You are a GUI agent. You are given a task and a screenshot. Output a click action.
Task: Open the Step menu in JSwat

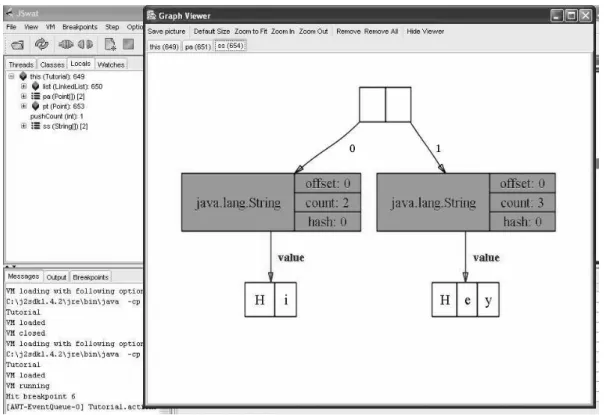tap(112, 27)
